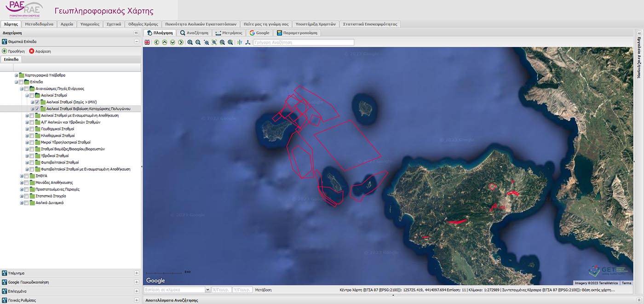Uncheck Αιολικοί Σταθμοί (Ισχύς >1MW) layer

pos(37,102)
